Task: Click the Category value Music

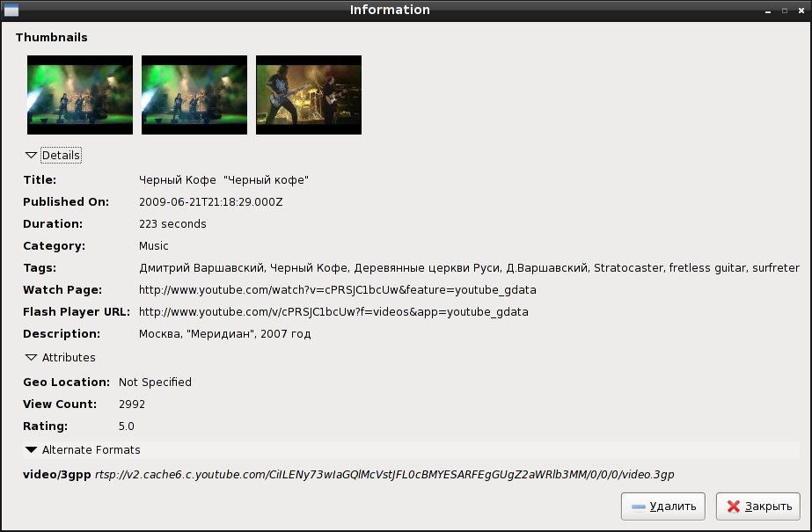Action: tap(154, 246)
